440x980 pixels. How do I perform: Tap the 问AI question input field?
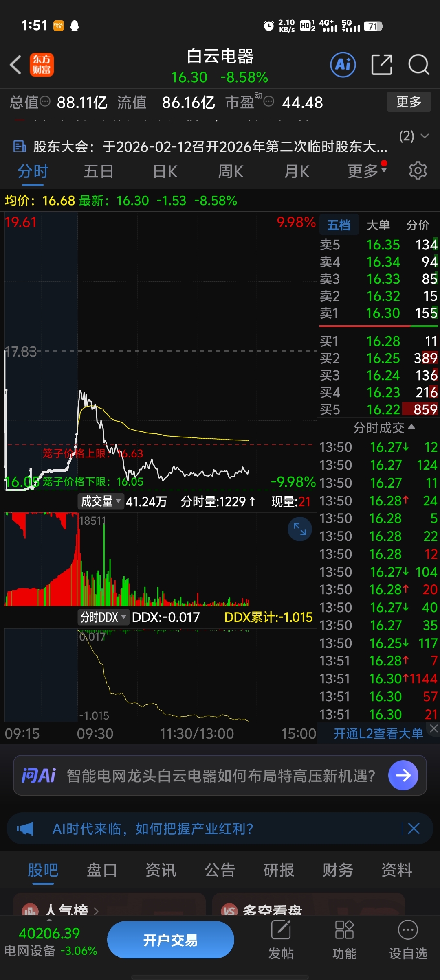[x=220, y=775]
